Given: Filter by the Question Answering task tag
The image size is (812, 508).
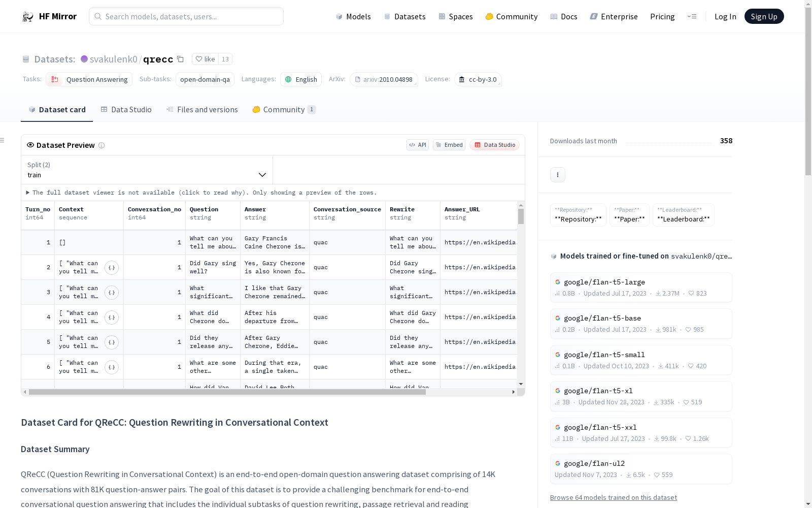Looking at the screenshot, I should click(89, 79).
